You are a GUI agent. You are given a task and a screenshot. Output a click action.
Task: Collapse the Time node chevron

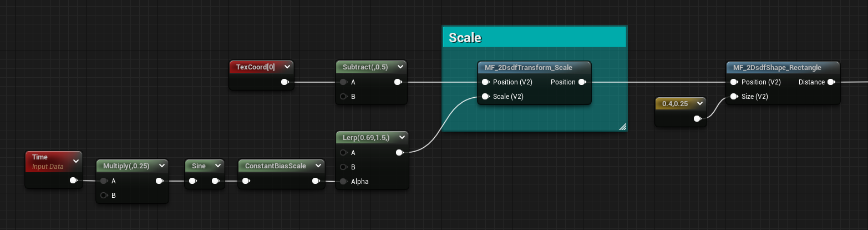coord(76,161)
